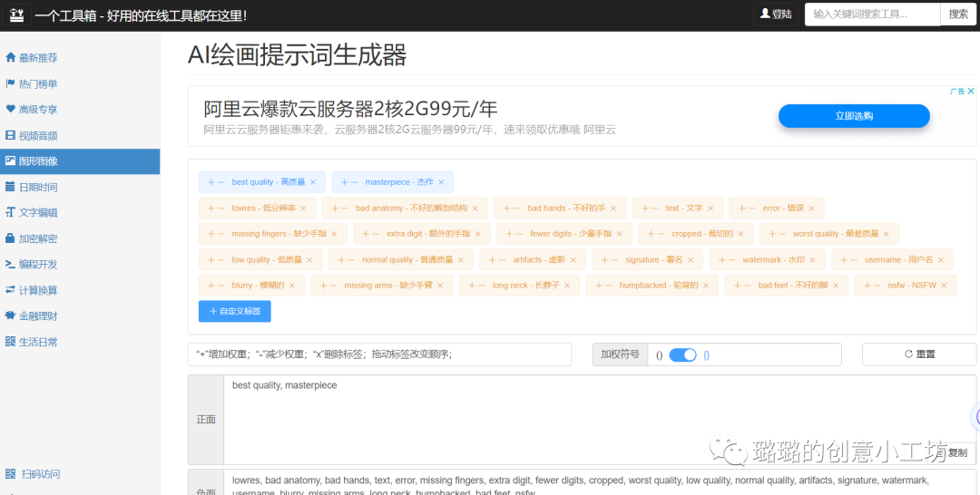Delete the 'bad hands' tag
Viewport: 980px width, 495px height.
613,209
